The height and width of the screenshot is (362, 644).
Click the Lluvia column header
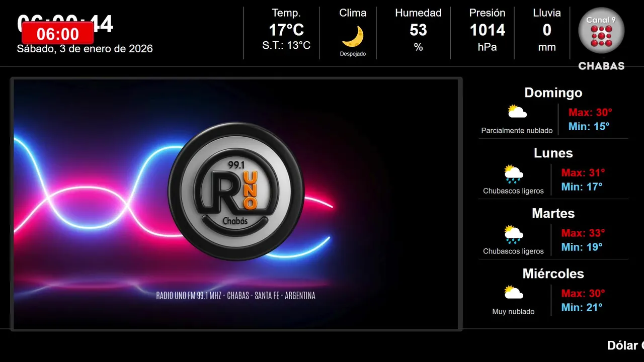click(547, 13)
